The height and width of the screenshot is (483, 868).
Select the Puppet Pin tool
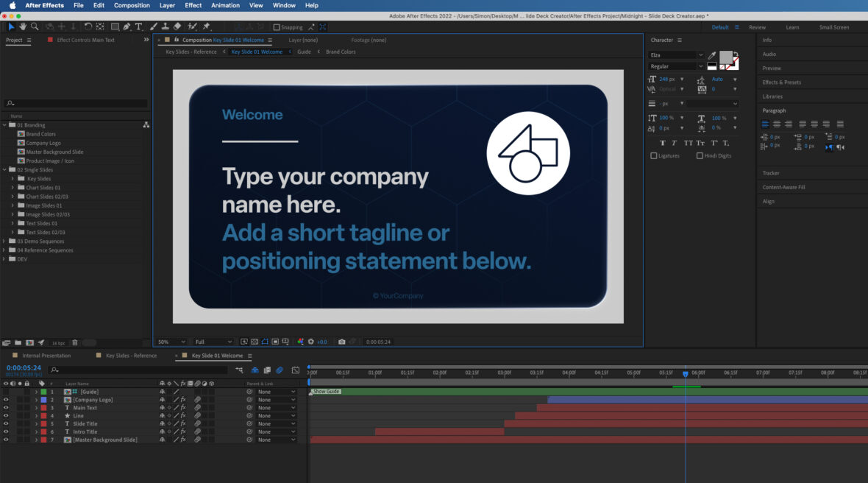tap(207, 27)
